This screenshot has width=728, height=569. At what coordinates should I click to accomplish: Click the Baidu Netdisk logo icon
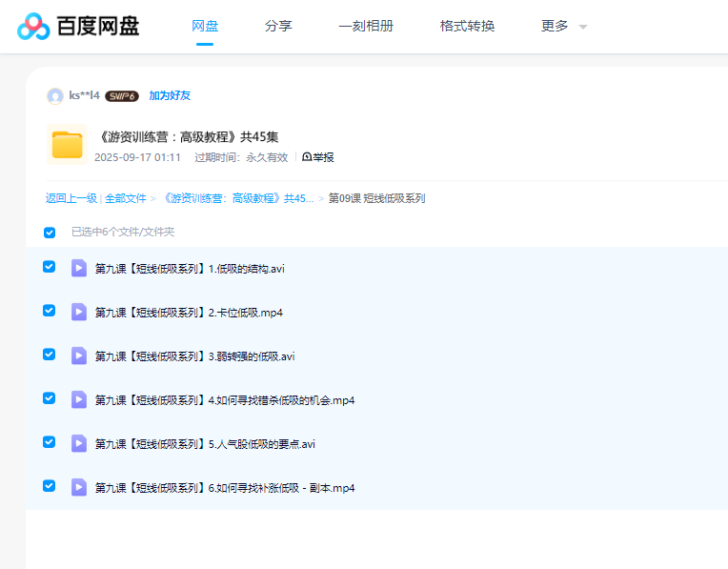[x=33, y=27]
